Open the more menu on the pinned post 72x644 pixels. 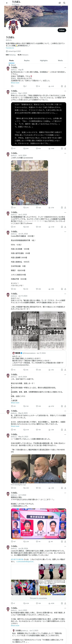[x=65, y=68]
